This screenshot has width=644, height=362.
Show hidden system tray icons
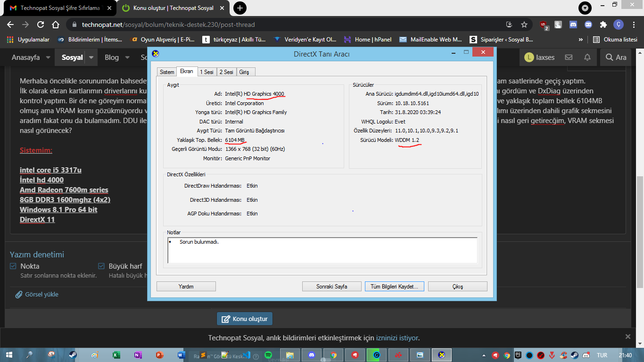click(x=484, y=355)
